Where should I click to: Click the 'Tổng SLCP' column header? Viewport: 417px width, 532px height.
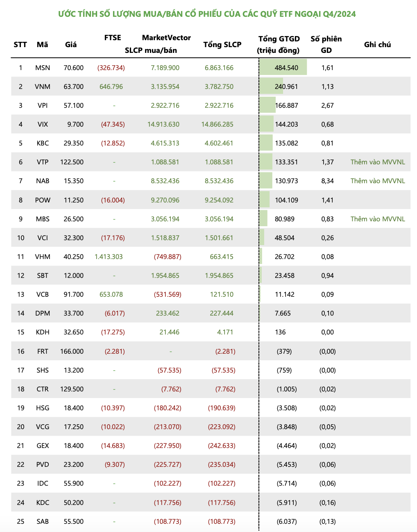pyautogui.click(x=222, y=44)
